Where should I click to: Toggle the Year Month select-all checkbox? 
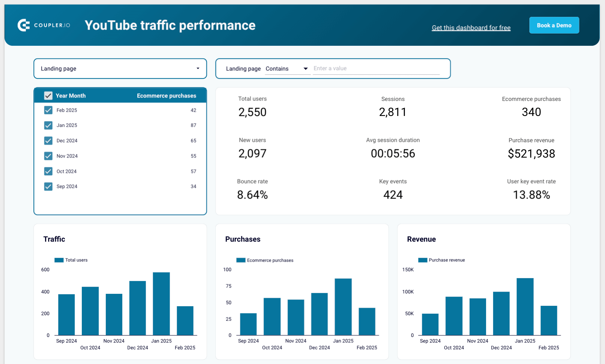click(x=48, y=95)
